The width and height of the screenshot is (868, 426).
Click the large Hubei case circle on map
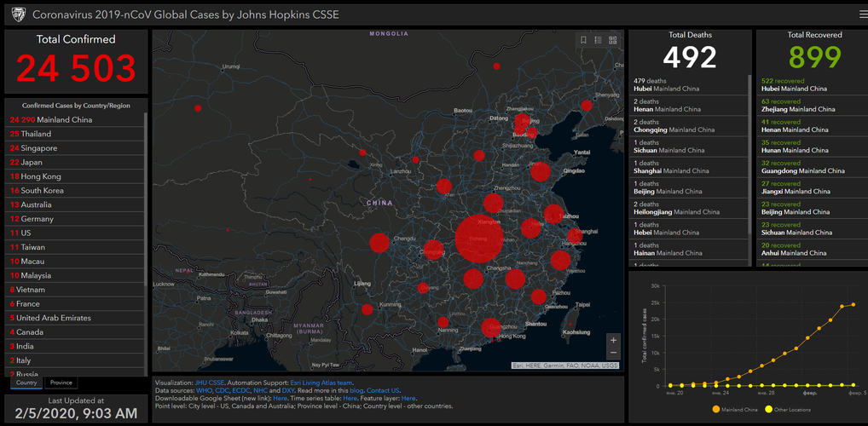[x=479, y=239]
